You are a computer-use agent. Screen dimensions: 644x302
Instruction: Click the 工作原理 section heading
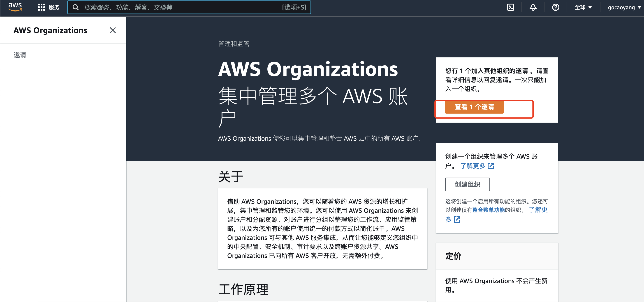[x=243, y=289]
